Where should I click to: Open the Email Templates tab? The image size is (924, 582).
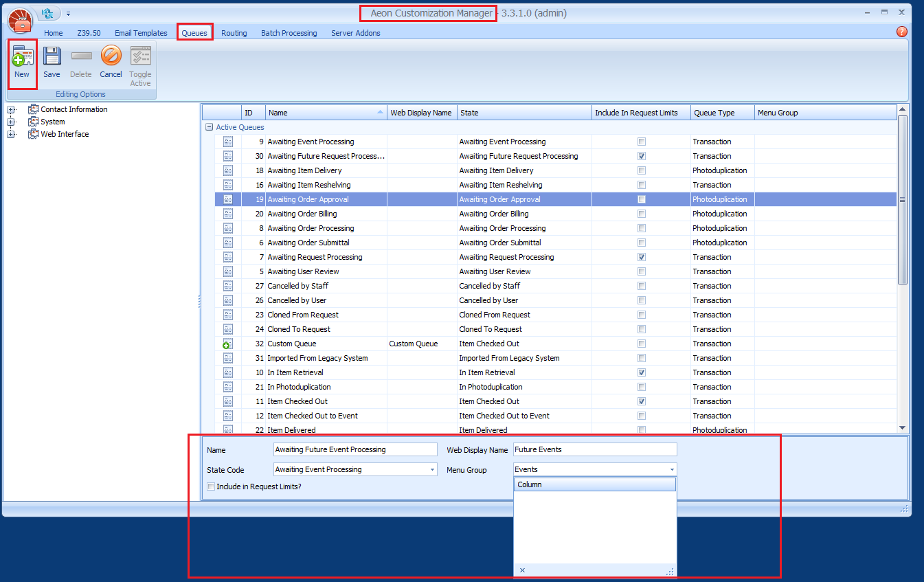pos(141,32)
